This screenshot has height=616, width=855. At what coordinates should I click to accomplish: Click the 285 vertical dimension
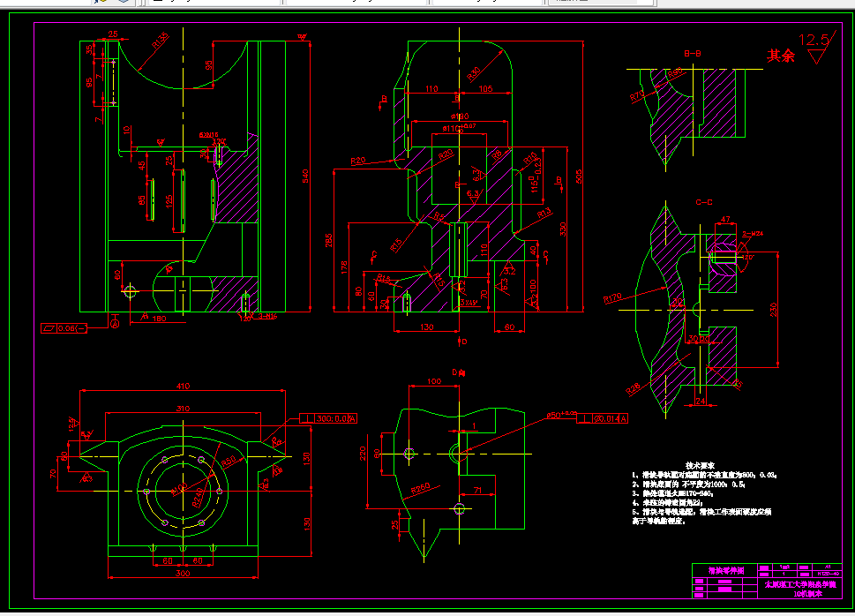(329, 240)
